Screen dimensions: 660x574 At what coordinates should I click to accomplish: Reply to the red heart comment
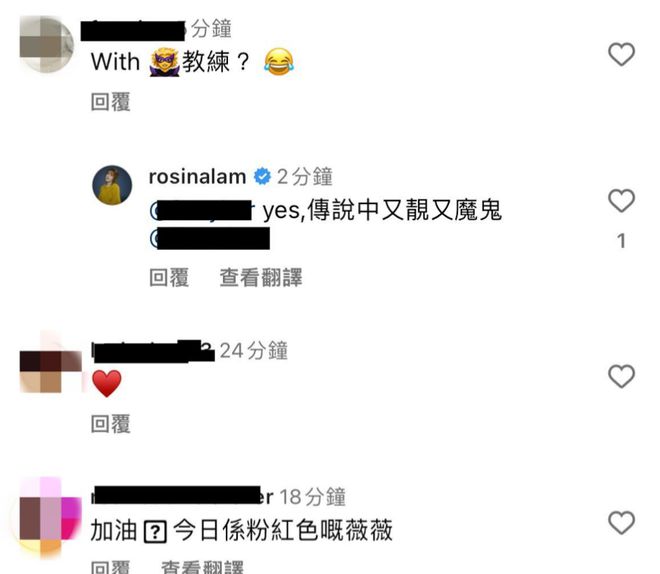(x=111, y=423)
